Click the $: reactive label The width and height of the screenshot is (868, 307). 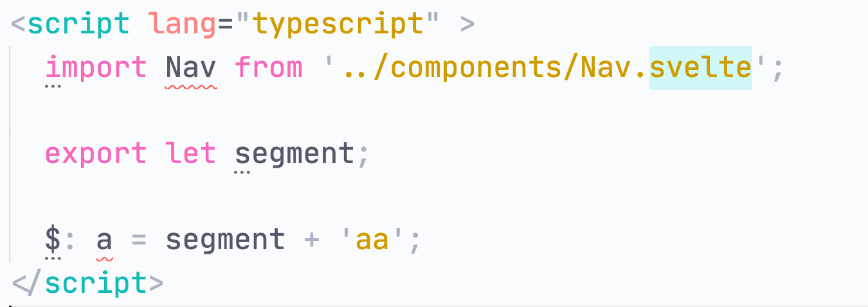(62, 240)
